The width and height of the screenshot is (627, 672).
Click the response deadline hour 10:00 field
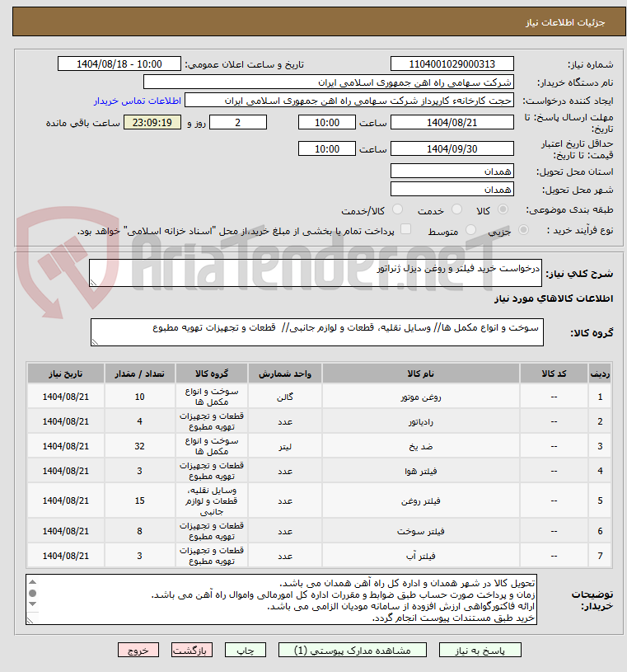click(327, 122)
